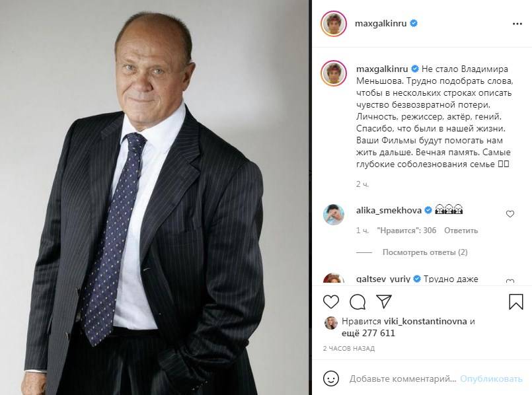Like galtsev_yuriy's comment with the heart
The height and width of the screenshot is (395, 532).
click(x=510, y=281)
